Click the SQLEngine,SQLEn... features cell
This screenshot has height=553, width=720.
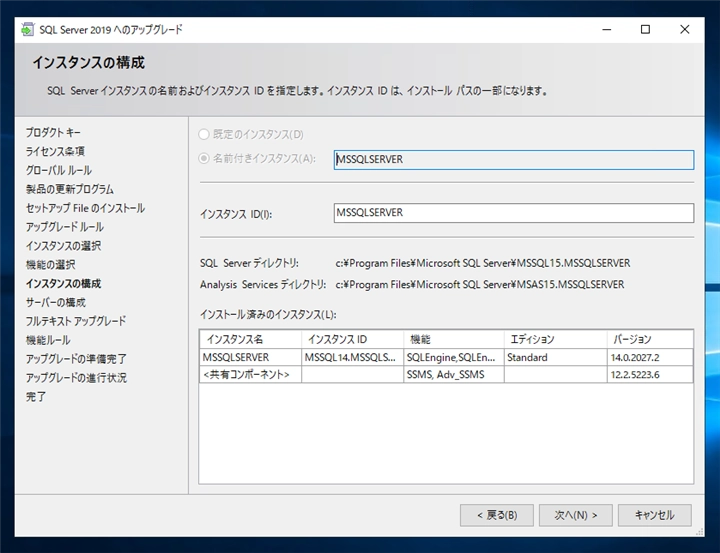click(x=454, y=357)
